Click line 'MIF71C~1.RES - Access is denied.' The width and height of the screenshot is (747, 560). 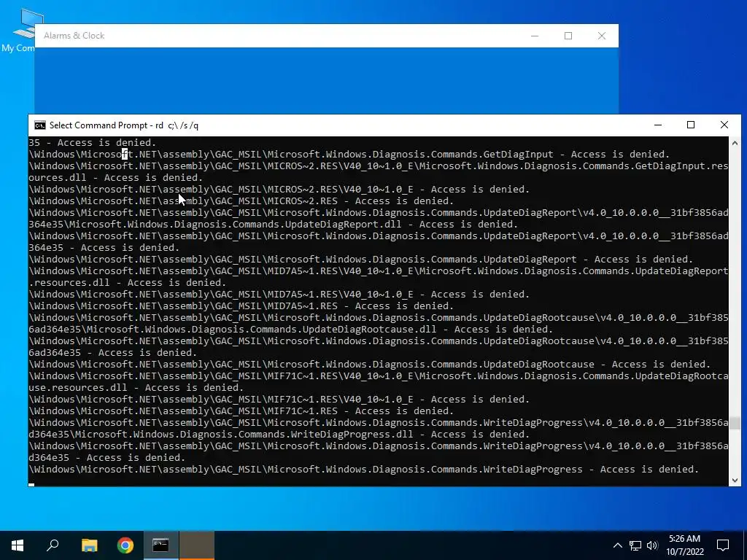coord(241,411)
